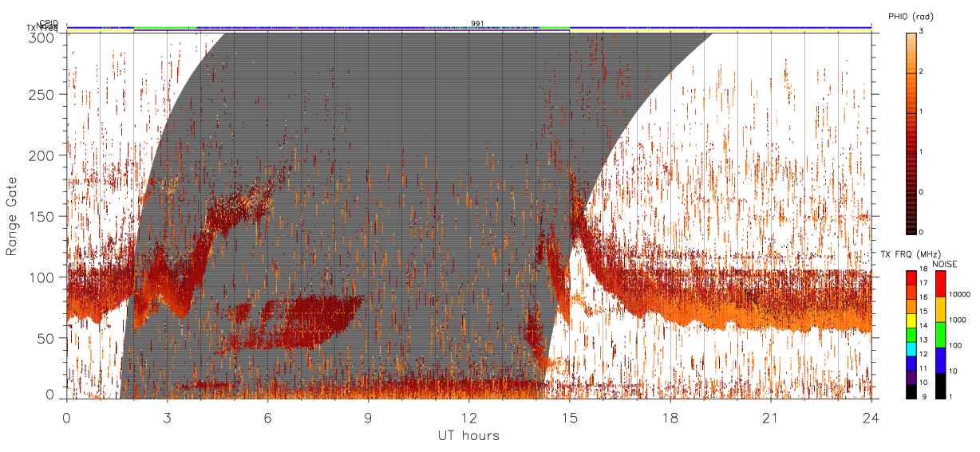Pick the cyan 12–13 MHz TX FRQ swatch
This screenshot has height=452, width=980.
tap(911, 348)
